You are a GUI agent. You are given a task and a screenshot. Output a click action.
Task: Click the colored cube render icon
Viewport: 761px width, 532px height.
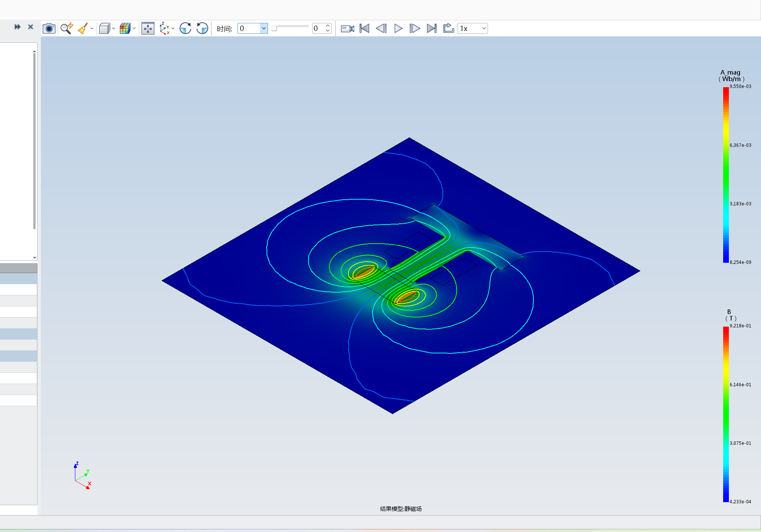point(125,28)
